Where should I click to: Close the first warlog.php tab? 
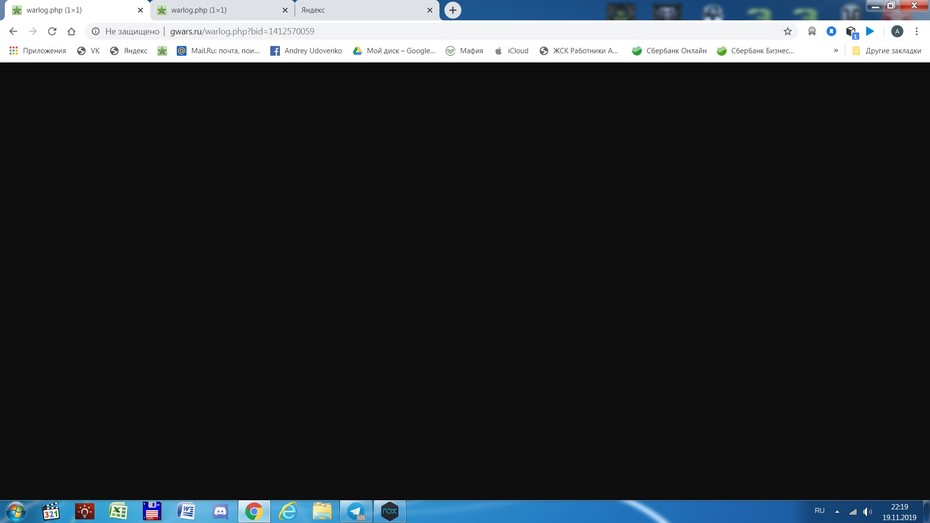tap(141, 10)
